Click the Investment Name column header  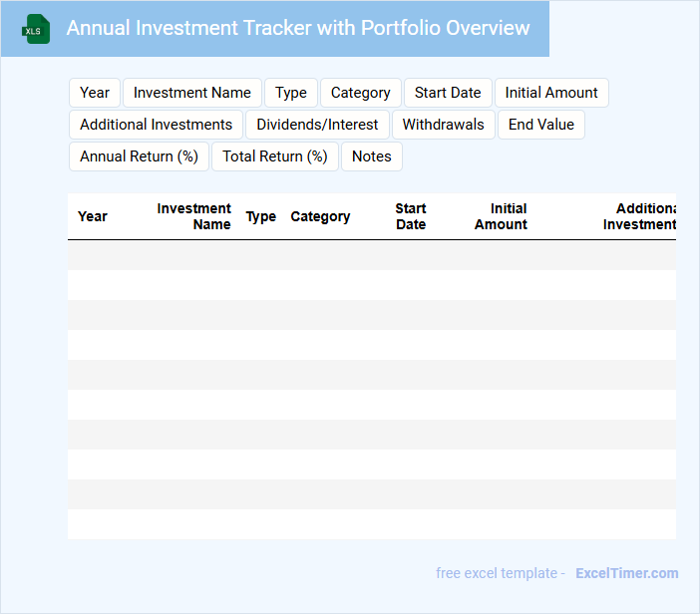click(x=194, y=216)
